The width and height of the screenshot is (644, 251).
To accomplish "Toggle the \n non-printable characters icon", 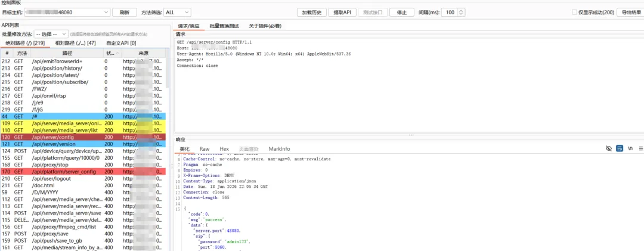I will [630, 148].
